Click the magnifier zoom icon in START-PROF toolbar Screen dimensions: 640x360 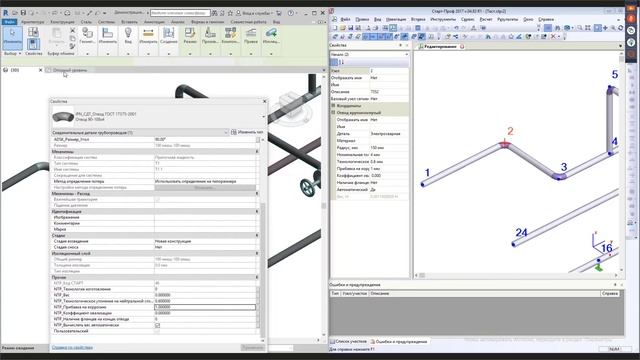pyautogui.click(x=580, y=28)
